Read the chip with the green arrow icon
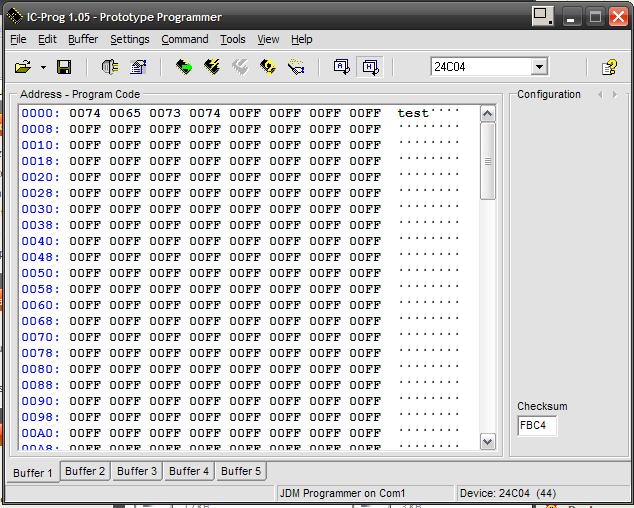This screenshot has width=634, height=508. [x=184, y=67]
